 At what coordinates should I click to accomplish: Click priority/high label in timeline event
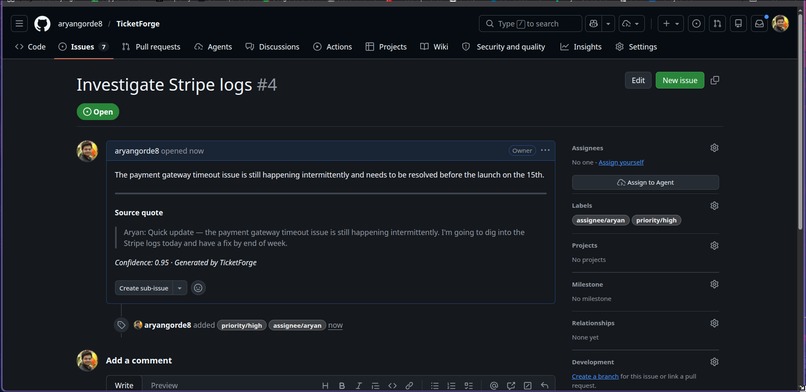click(242, 325)
